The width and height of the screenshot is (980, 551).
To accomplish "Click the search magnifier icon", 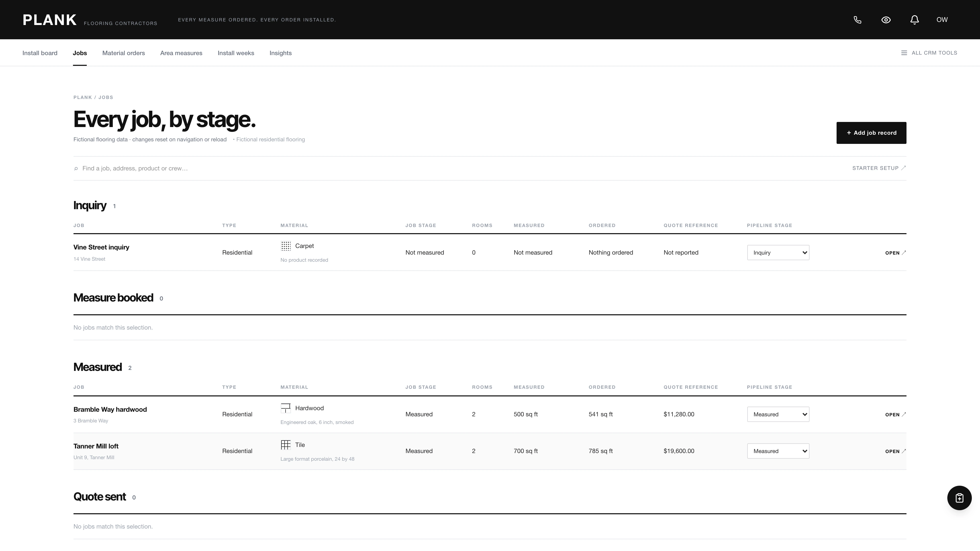I will [76, 168].
